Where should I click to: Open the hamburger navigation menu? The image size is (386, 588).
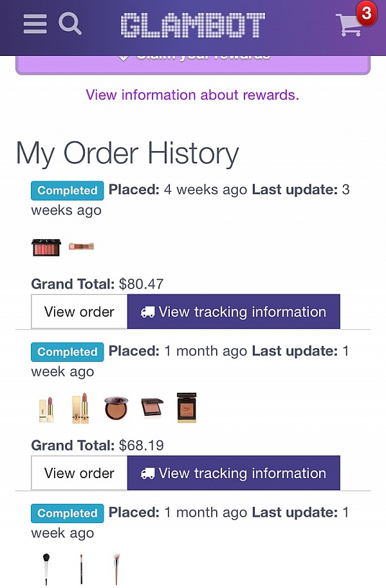(x=35, y=24)
